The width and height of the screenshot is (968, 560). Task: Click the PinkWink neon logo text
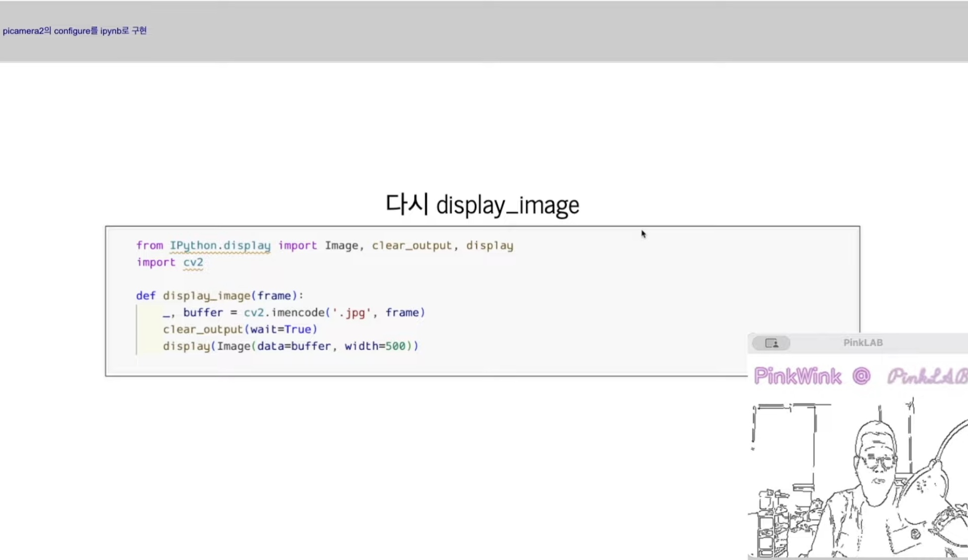797,376
